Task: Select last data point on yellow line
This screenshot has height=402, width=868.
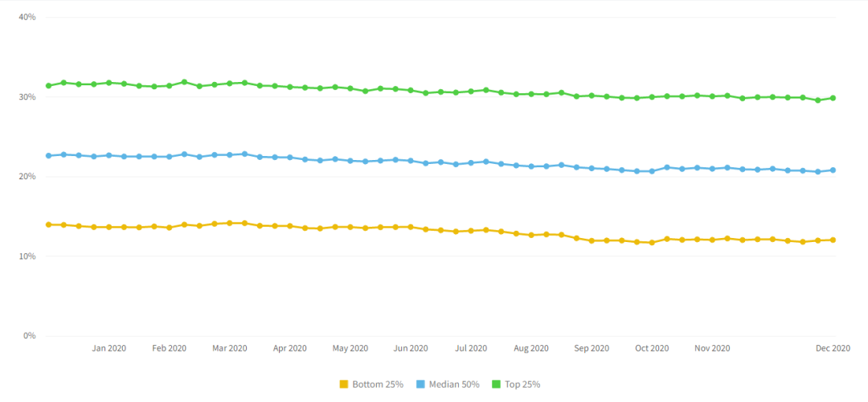Action: [833, 240]
